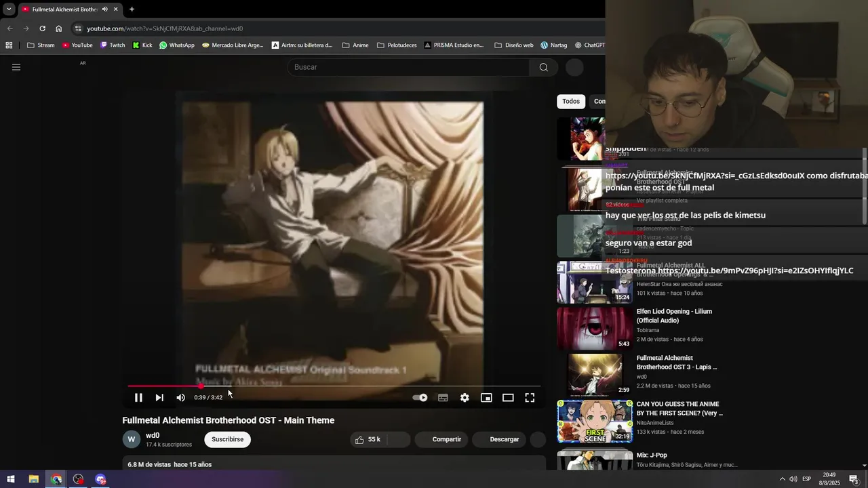Open the PRISMA Estudio bookmark
Viewport: 868px width, 488px height.
coord(454,45)
